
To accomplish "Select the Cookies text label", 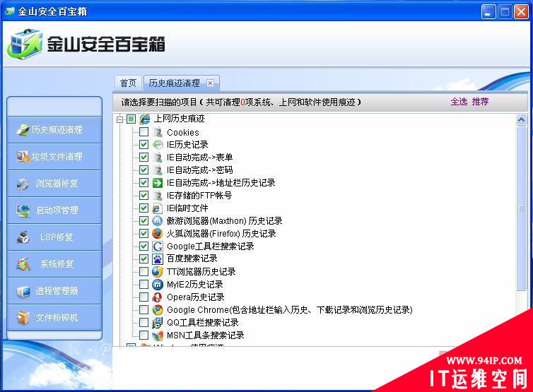I will pyautogui.click(x=183, y=132).
